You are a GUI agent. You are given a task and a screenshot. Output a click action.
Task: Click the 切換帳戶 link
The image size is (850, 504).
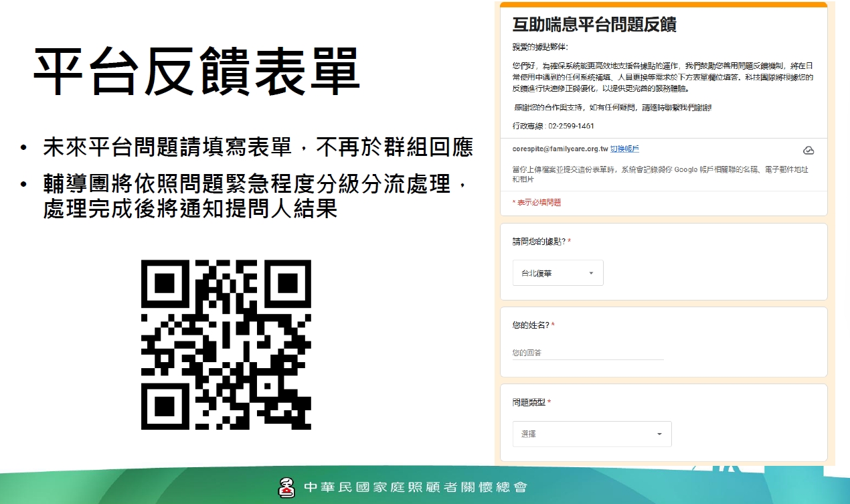(x=624, y=149)
